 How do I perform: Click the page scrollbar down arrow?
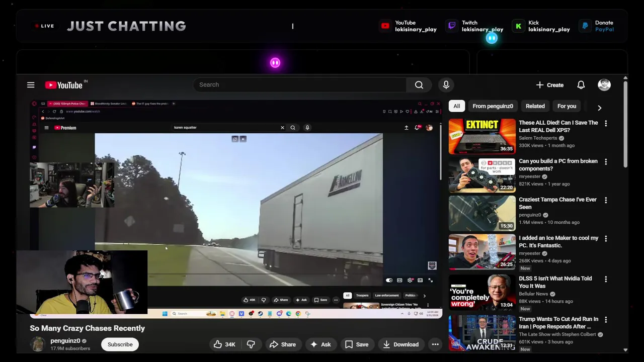(625, 350)
